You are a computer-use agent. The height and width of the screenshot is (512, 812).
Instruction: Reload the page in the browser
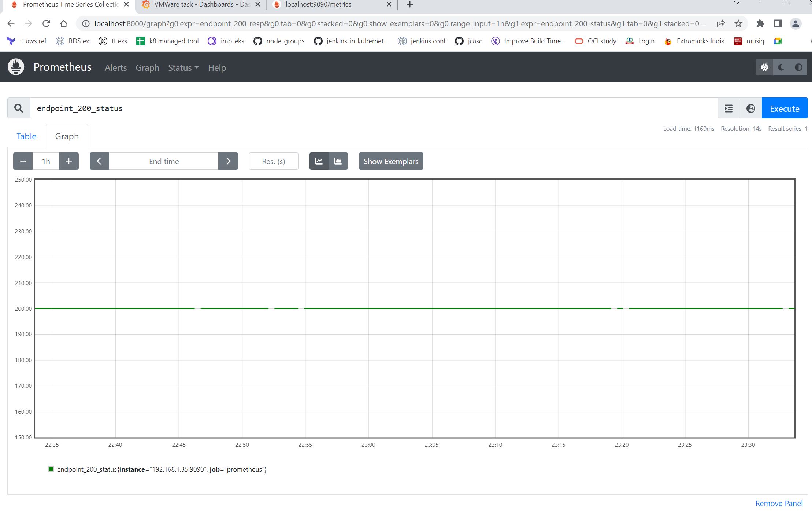pos(46,23)
